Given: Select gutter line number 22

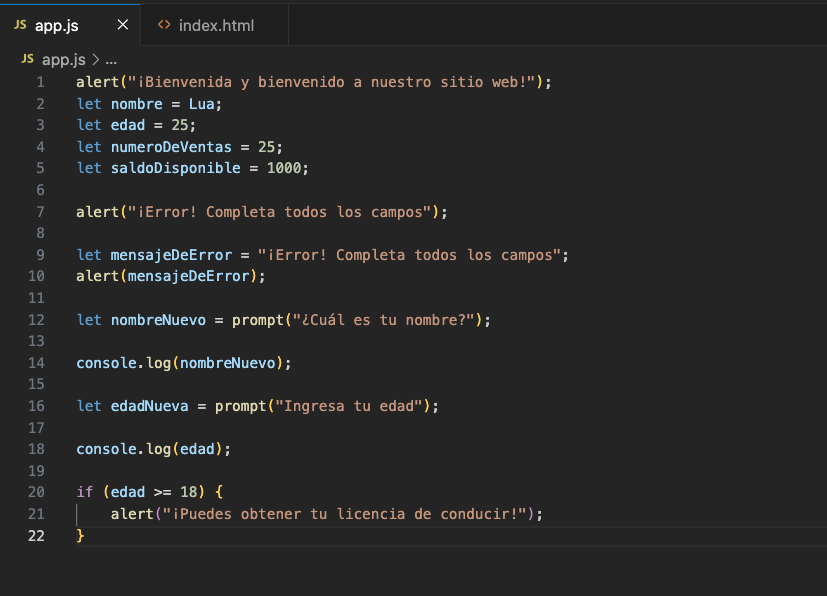Looking at the screenshot, I should click(x=36, y=536).
